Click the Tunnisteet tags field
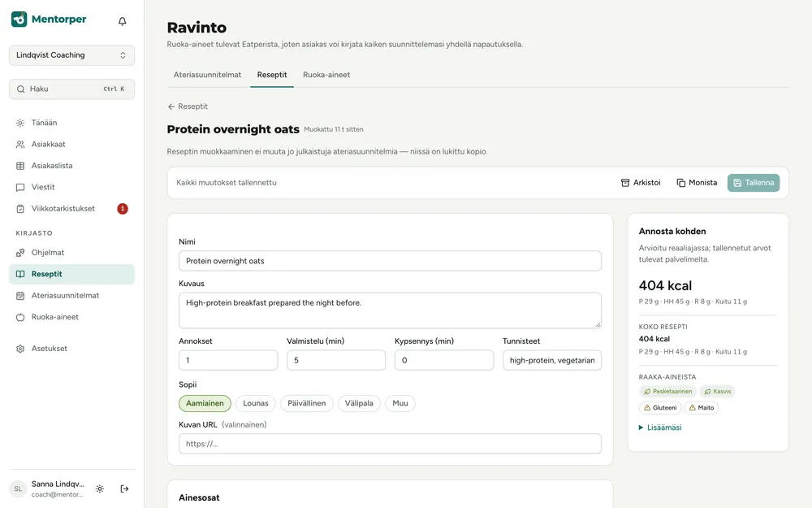 click(552, 360)
